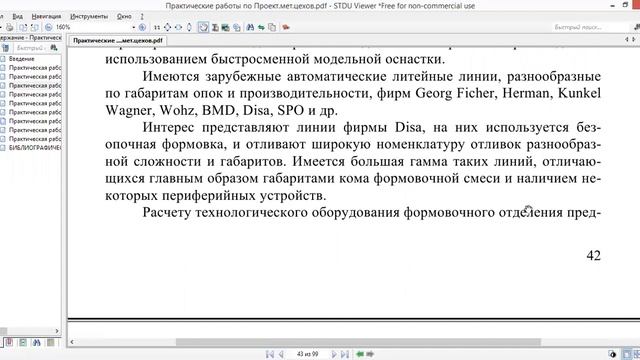Select БИБЛИОГРАФИЧЕ... item in contents tree
The width and height of the screenshot is (640, 360).
tap(35, 148)
